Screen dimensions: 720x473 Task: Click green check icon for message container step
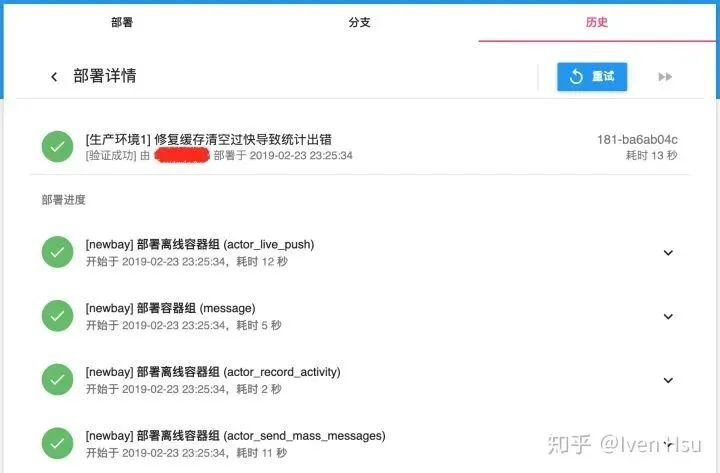(x=57, y=316)
